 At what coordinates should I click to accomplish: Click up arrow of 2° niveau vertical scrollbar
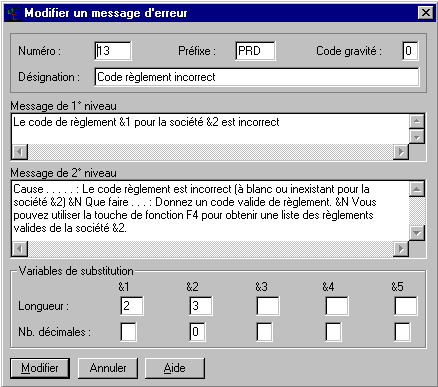(x=417, y=189)
